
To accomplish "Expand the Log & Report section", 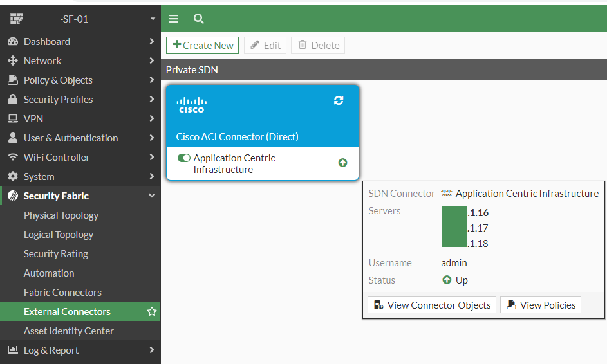I will point(152,350).
